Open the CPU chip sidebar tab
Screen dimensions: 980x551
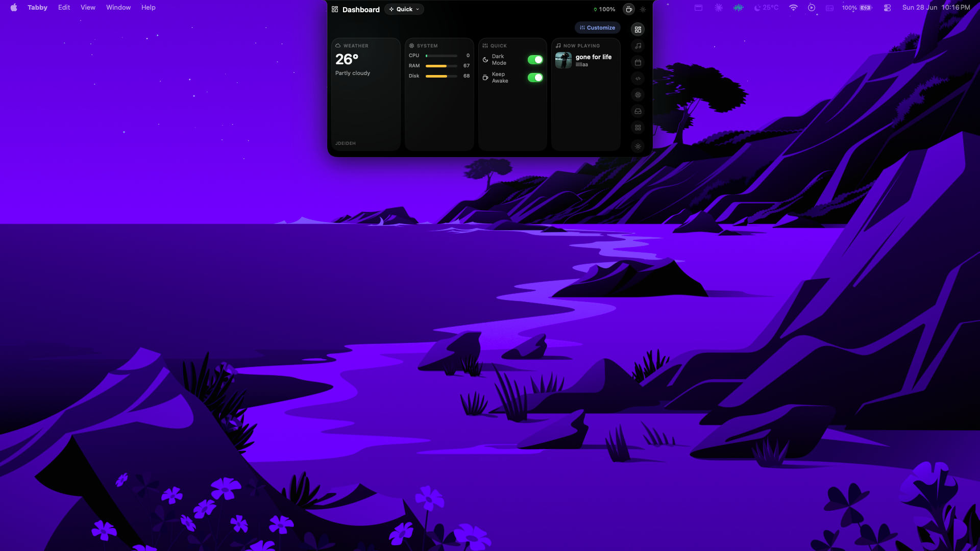pyautogui.click(x=638, y=95)
